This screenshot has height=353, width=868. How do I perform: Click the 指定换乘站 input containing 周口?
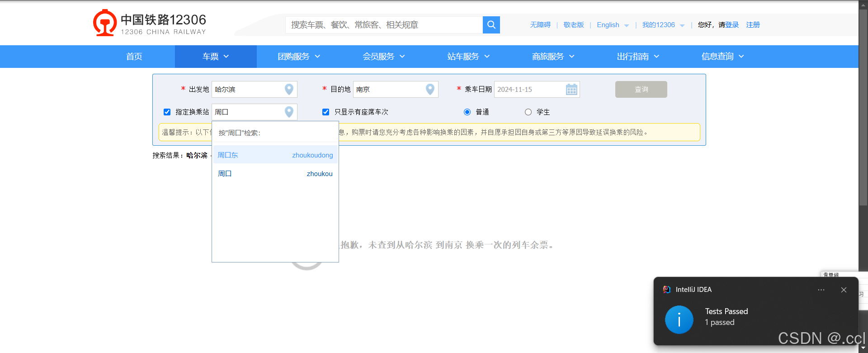pos(254,112)
